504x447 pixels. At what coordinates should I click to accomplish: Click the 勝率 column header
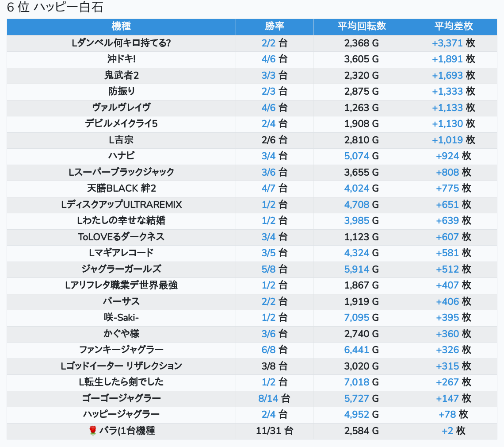tap(275, 26)
